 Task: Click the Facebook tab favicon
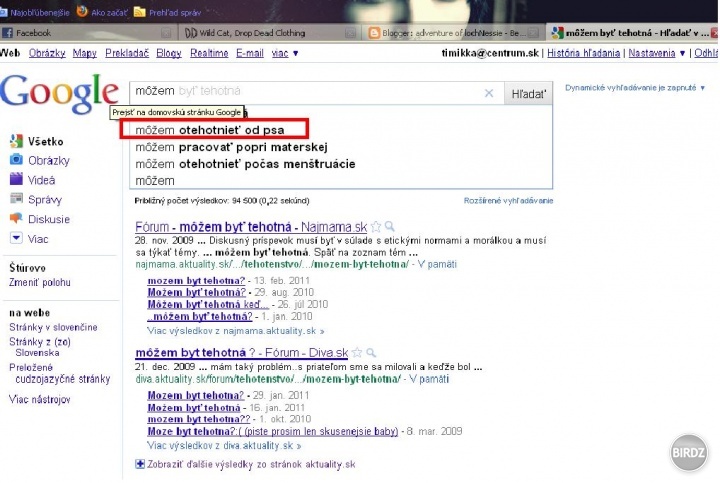point(7,33)
